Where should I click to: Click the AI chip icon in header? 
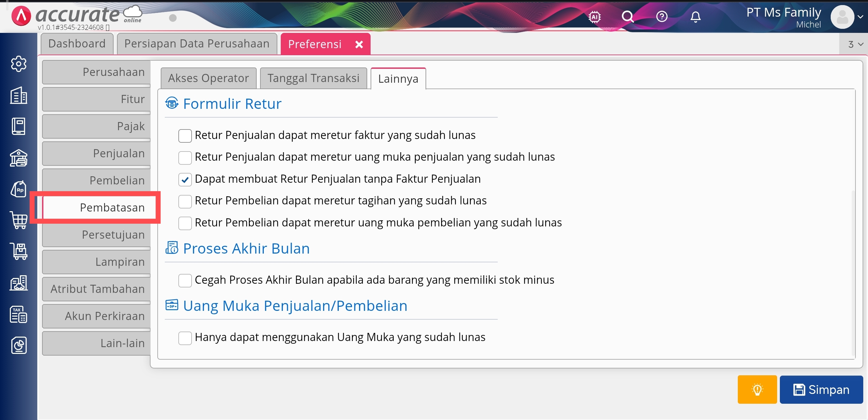coord(595,17)
